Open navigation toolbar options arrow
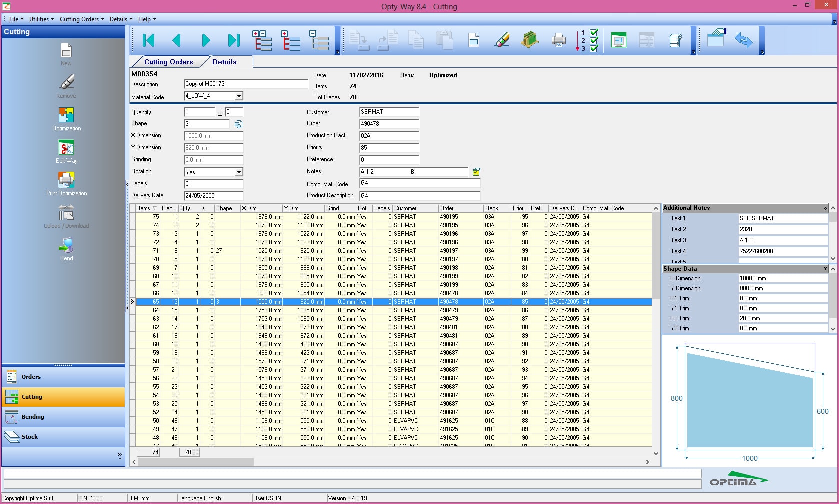 pos(338,52)
